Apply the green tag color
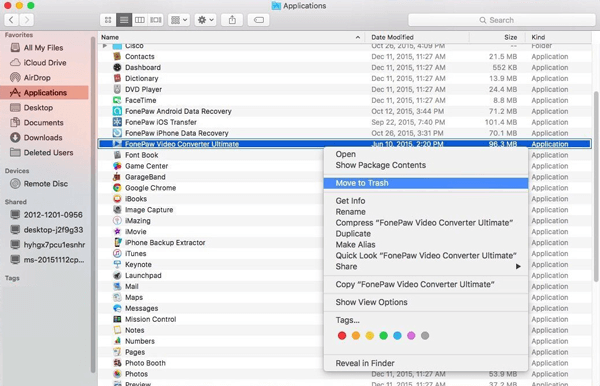 383,336
